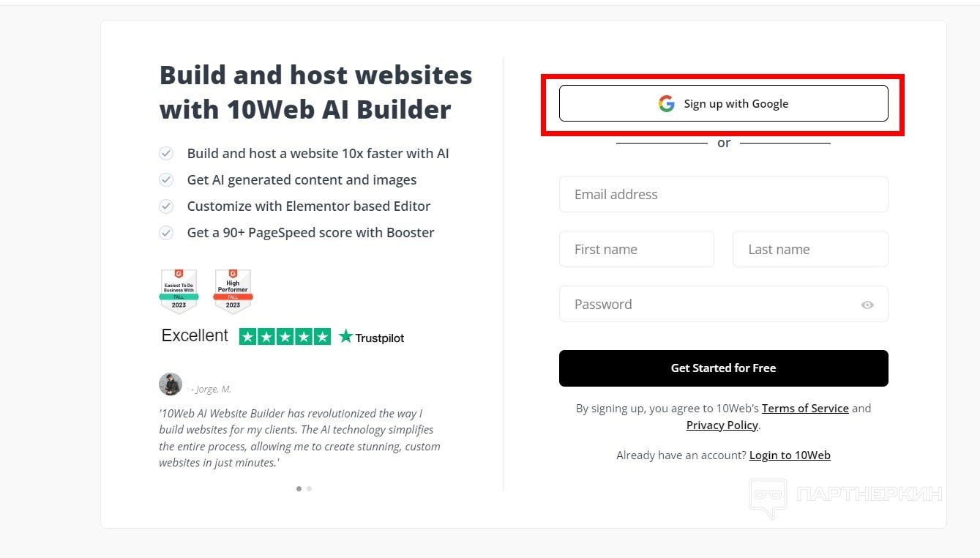Click checkmark next to 'Get a 90+ PageSpeed'
Image resolution: width=980 pixels, height=558 pixels.
167,233
